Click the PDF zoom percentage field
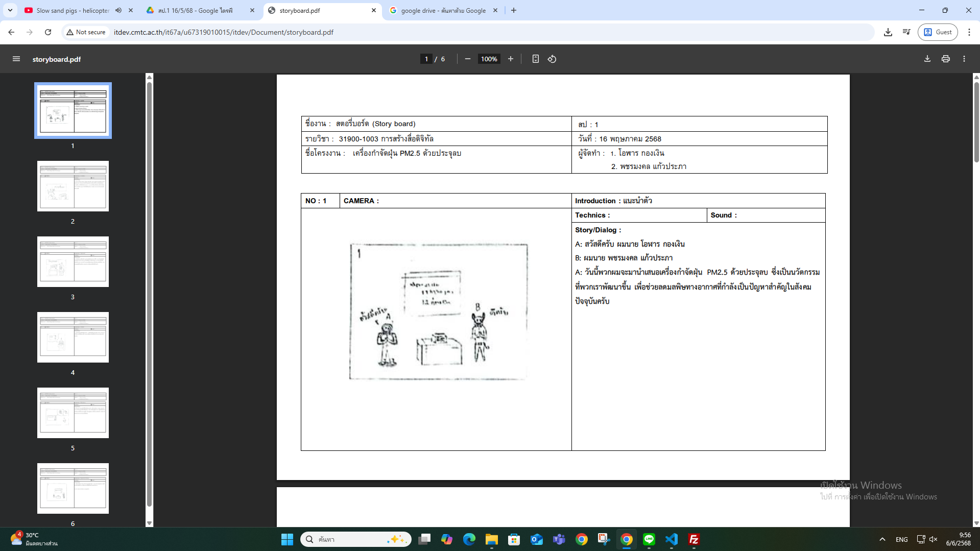Viewport: 980px width, 551px height. point(488,59)
